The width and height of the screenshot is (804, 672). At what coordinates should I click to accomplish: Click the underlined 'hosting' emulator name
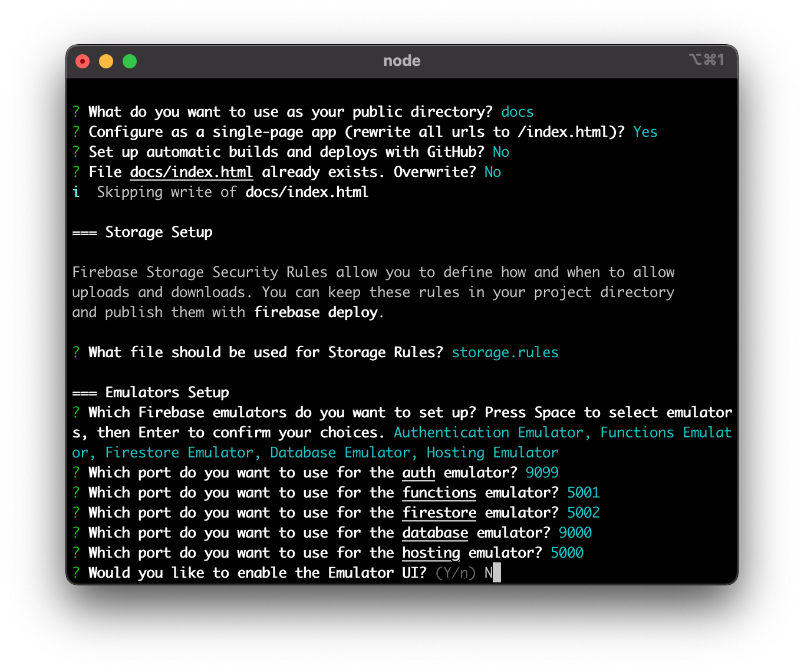[431, 553]
